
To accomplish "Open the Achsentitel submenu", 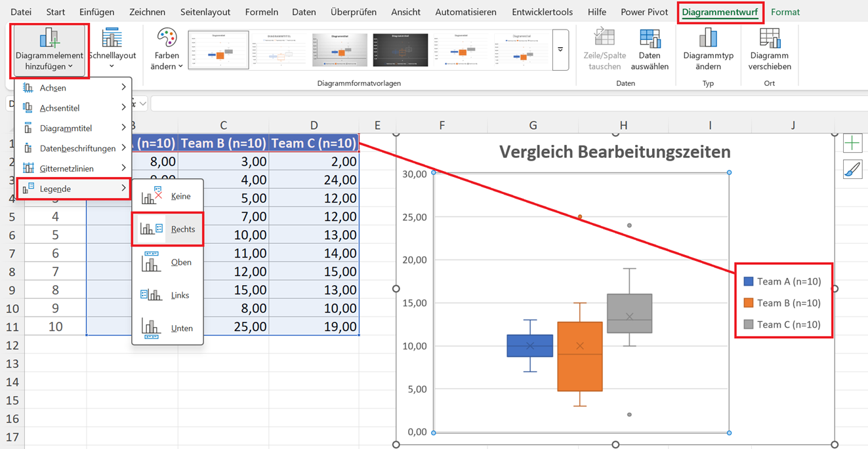I will click(x=73, y=107).
